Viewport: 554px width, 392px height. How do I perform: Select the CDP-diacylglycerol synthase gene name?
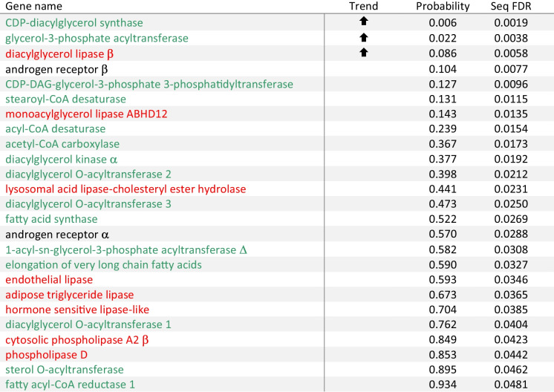coord(74,23)
